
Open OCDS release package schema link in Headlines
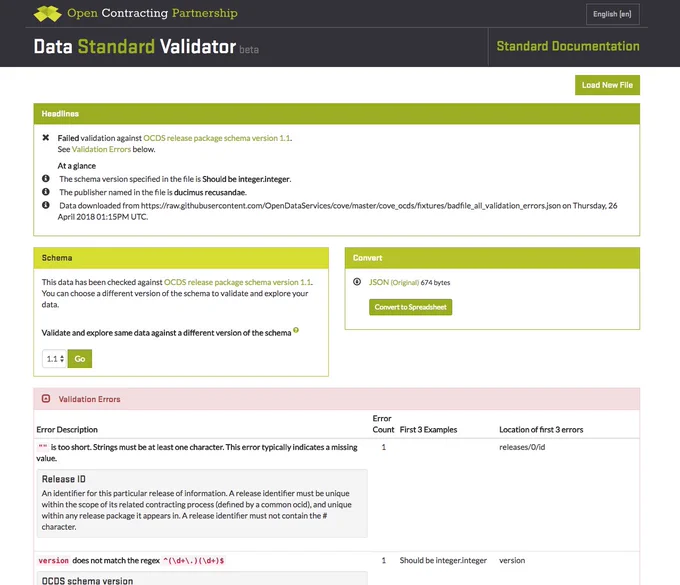tap(217, 138)
